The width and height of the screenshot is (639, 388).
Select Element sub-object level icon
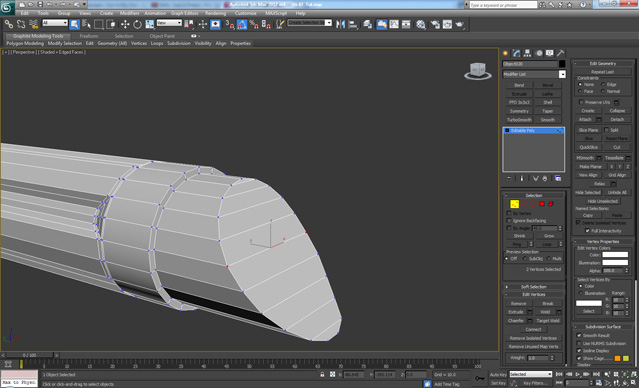(x=551, y=204)
